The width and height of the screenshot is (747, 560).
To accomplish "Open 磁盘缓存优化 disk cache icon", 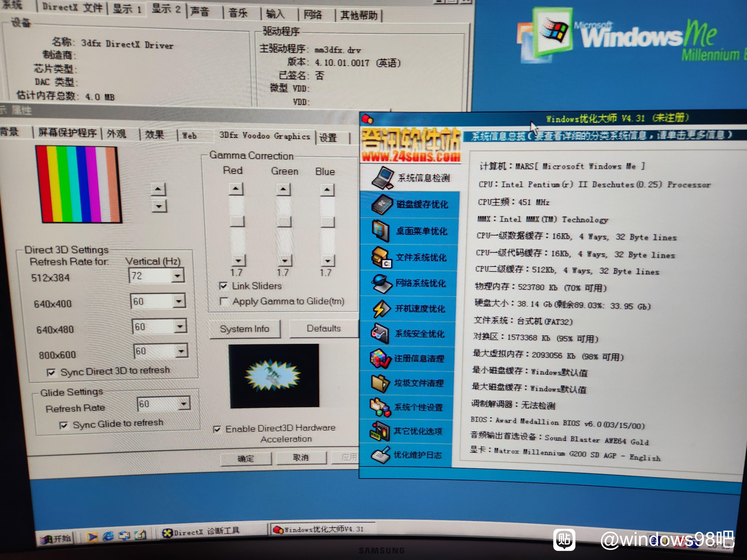I will [x=382, y=205].
